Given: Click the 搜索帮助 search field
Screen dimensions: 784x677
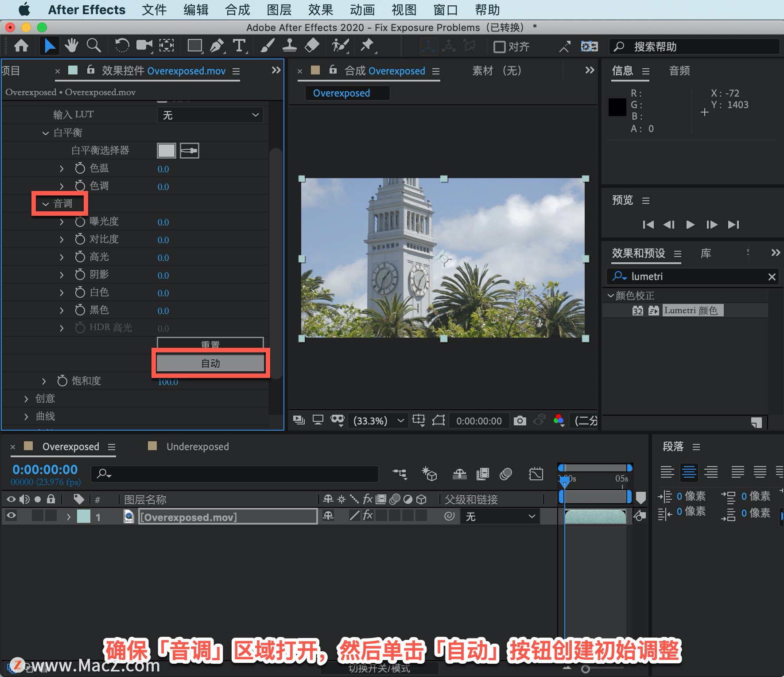Looking at the screenshot, I should (x=694, y=47).
